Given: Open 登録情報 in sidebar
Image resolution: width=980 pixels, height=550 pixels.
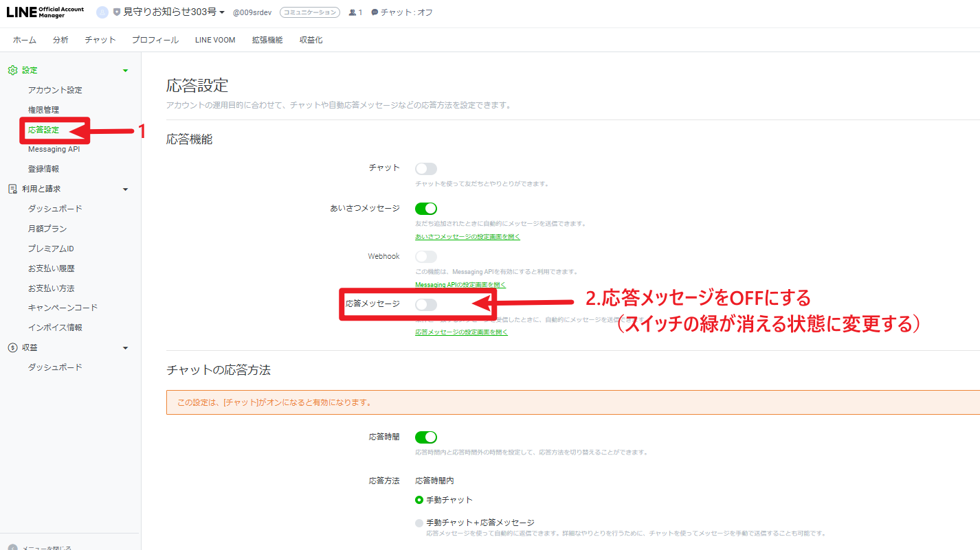Looking at the screenshot, I should (43, 169).
